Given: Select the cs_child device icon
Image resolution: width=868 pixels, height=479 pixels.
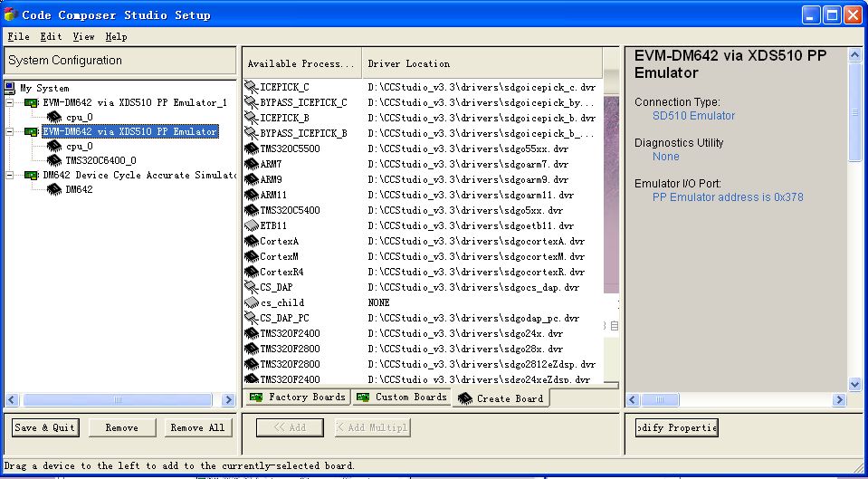Looking at the screenshot, I should tap(252, 303).
